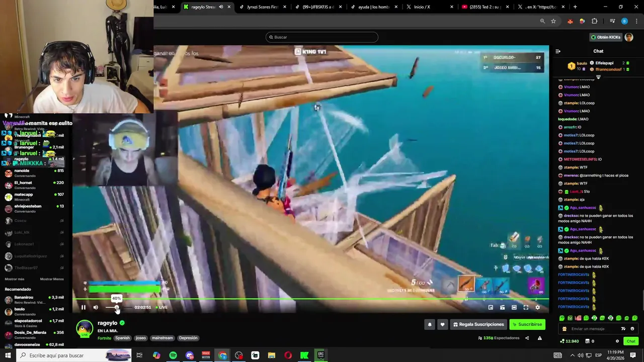Switch the player to theater mode

514,308
